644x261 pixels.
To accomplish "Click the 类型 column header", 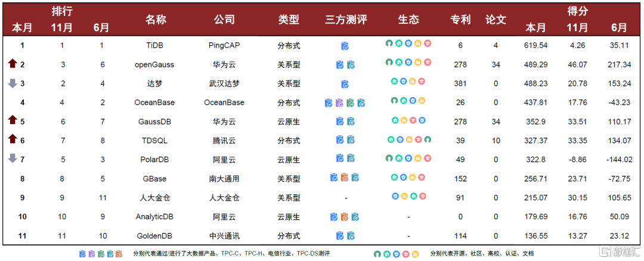I will pos(289,19).
